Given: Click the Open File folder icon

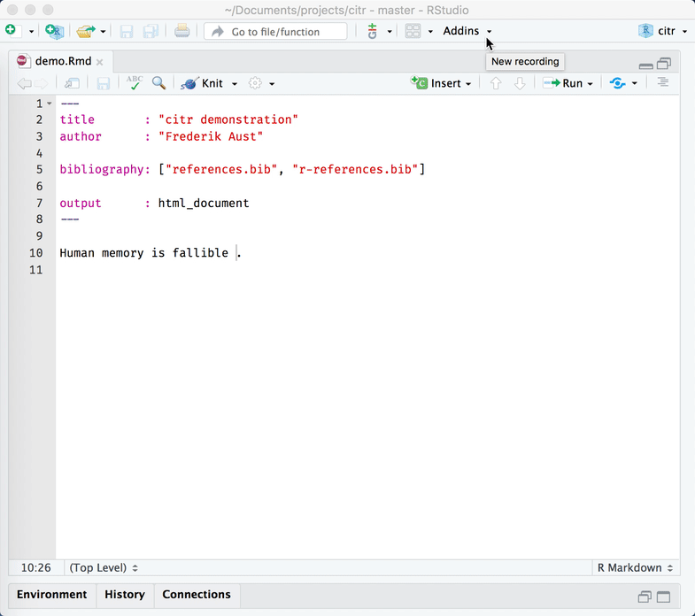Looking at the screenshot, I should pos(86,31).
